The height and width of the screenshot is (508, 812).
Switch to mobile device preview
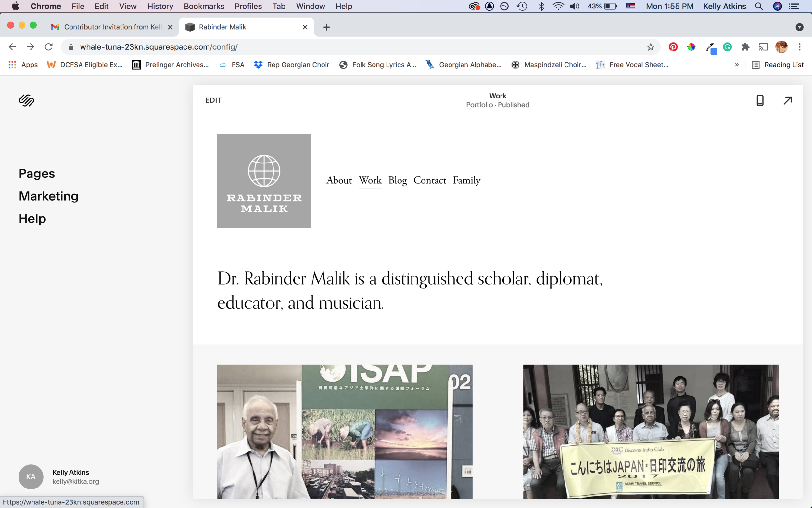tap(760, 100)
